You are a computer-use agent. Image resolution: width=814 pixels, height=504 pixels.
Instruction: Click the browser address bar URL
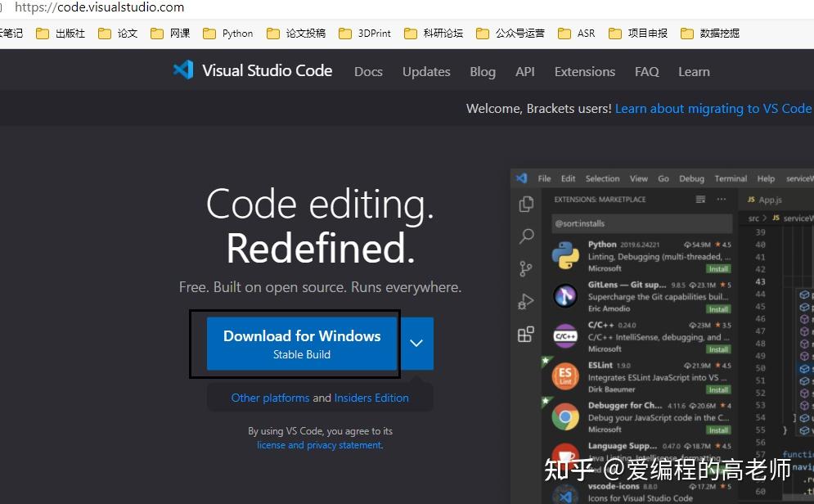(99, 7)
